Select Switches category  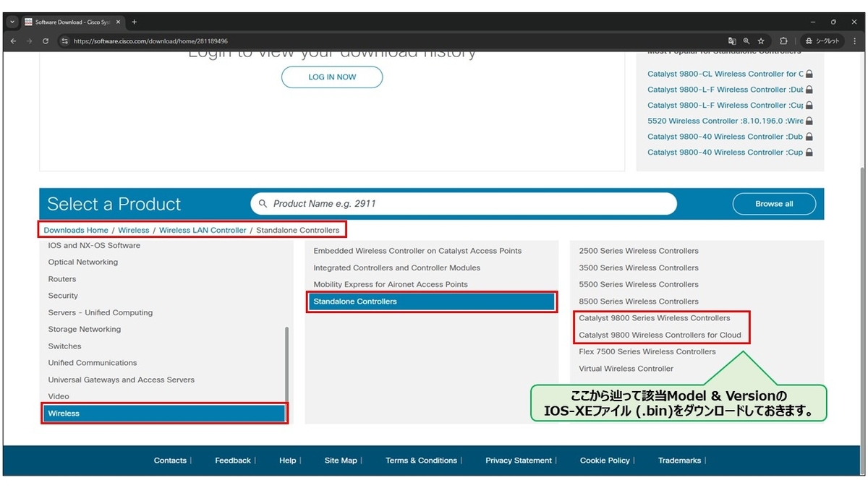64,346
